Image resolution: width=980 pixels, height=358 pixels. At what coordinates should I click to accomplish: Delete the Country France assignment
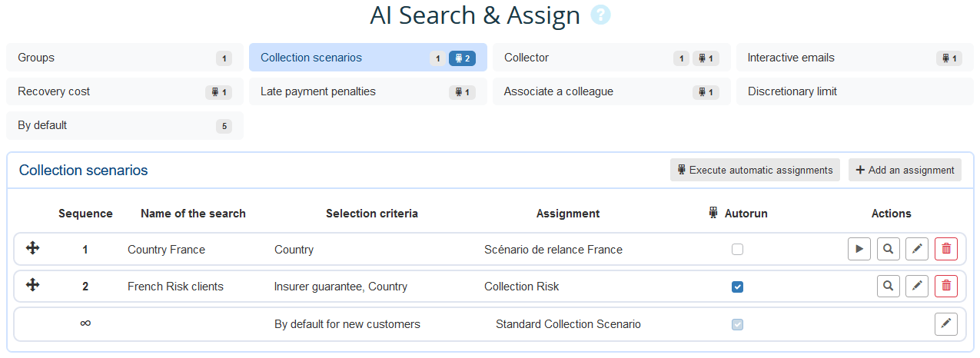[945, 249]
